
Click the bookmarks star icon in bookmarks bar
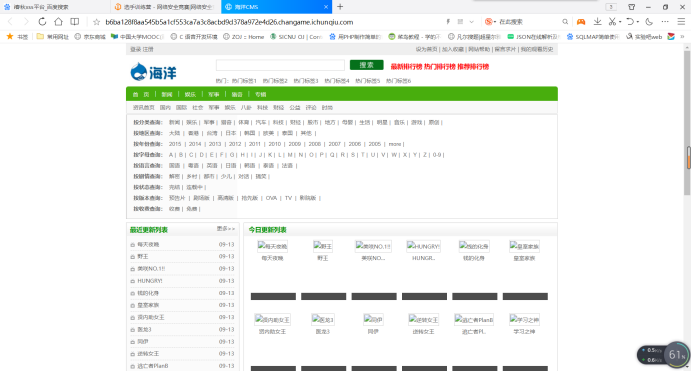10,37
